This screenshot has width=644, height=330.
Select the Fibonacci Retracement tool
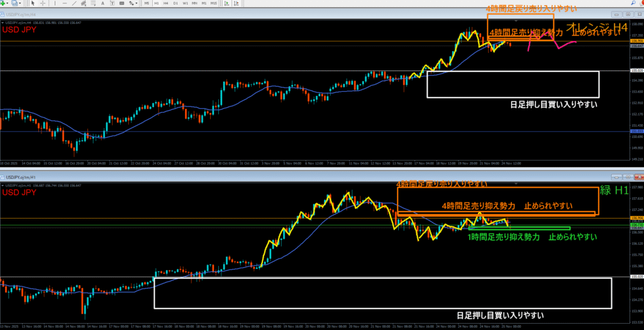[x=93, y=3]
